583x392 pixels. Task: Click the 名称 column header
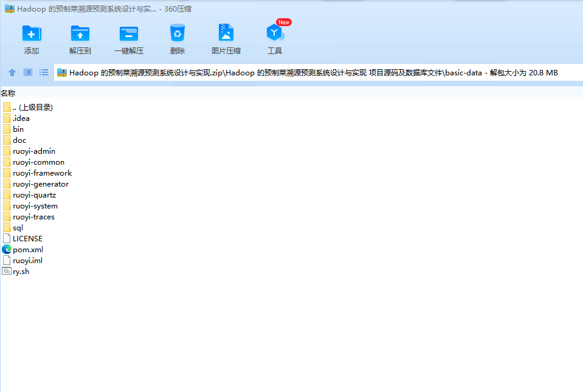[8, 93]
